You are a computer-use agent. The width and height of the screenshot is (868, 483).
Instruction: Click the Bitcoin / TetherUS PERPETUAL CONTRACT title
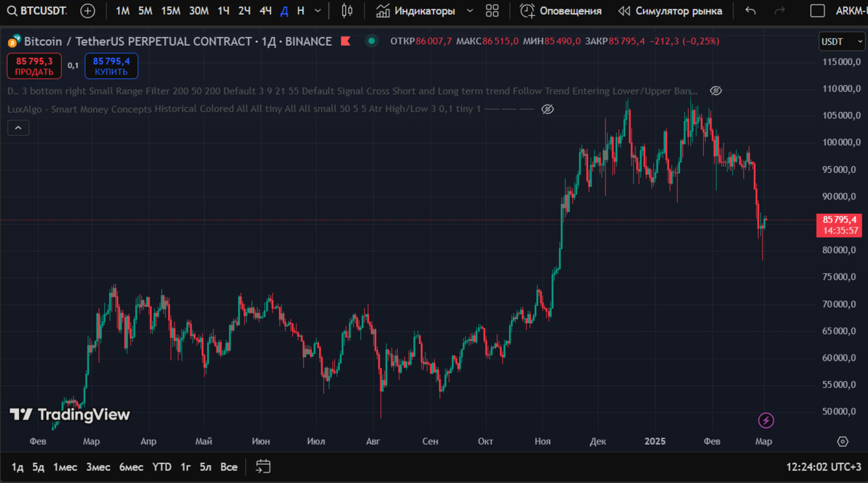[137, 41]
